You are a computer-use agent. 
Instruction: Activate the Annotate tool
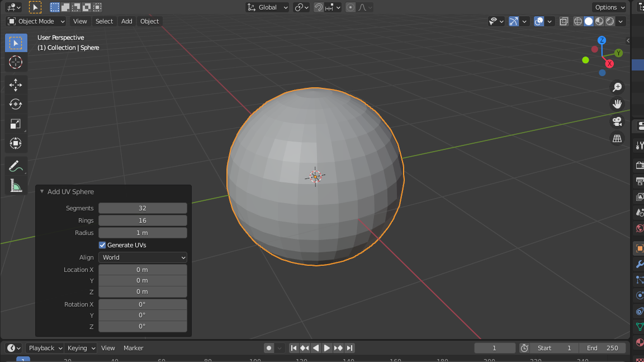click(x=16, y=166)
